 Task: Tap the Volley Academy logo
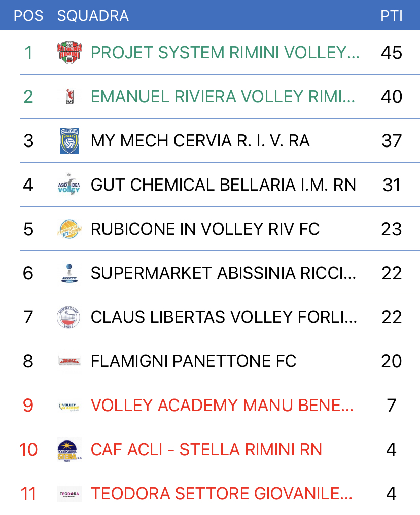[69, 407]
